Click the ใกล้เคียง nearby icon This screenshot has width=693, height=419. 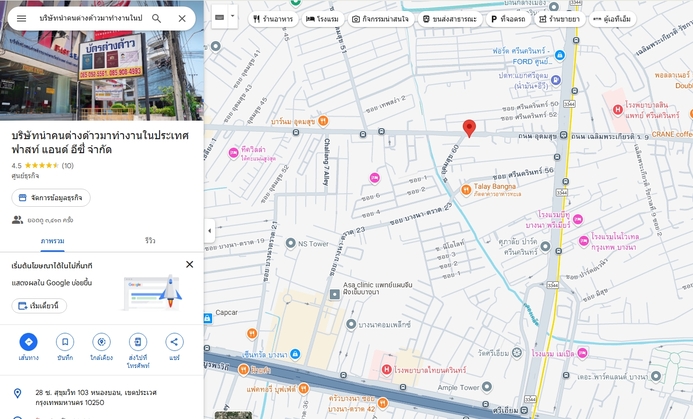tap(101, 342)
